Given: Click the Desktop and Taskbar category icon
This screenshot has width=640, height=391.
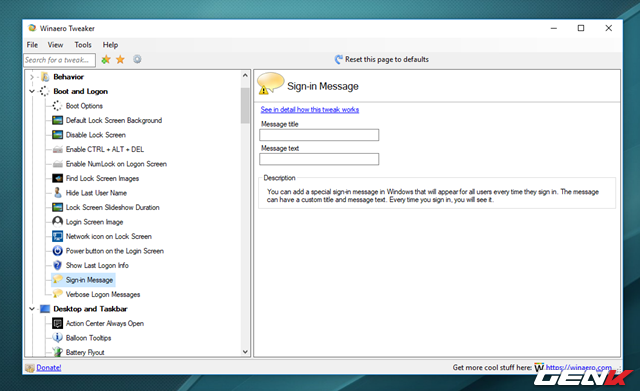Looking at the screenshot, I should click(45, 309).
